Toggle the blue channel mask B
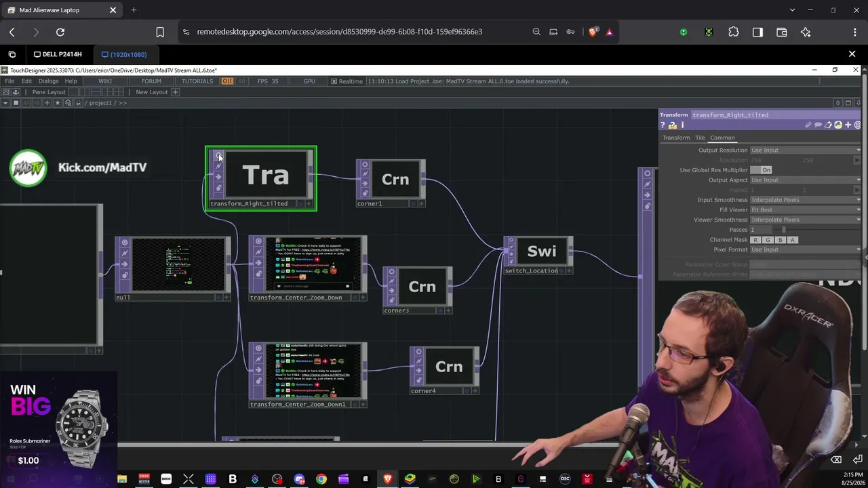This screenshot has width=868, height=488. [x=780, y=240]
